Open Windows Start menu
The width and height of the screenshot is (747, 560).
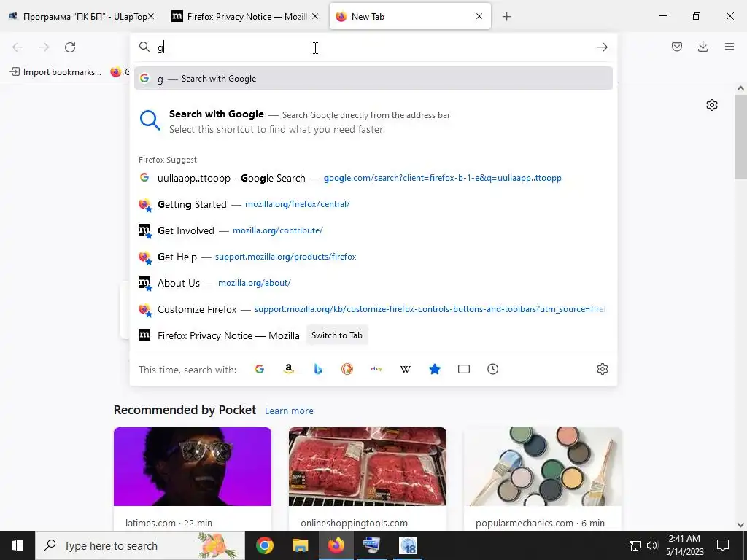[x=18, y=545]
